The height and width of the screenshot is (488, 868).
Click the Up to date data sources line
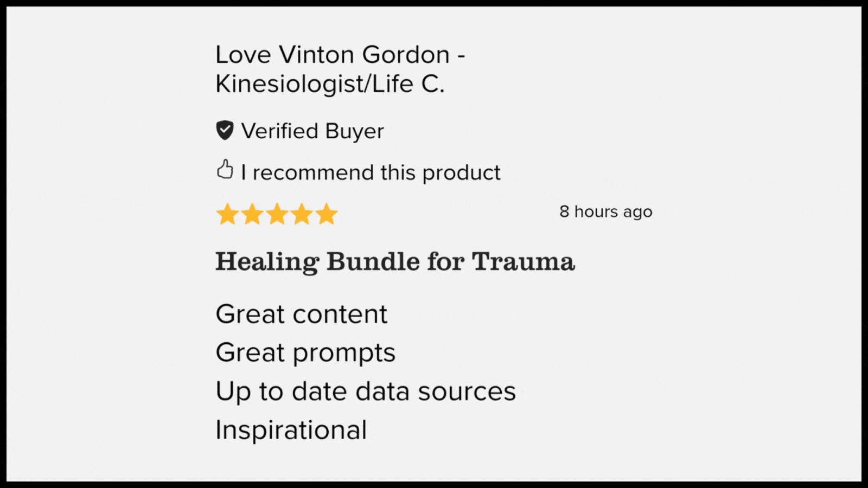366,392
